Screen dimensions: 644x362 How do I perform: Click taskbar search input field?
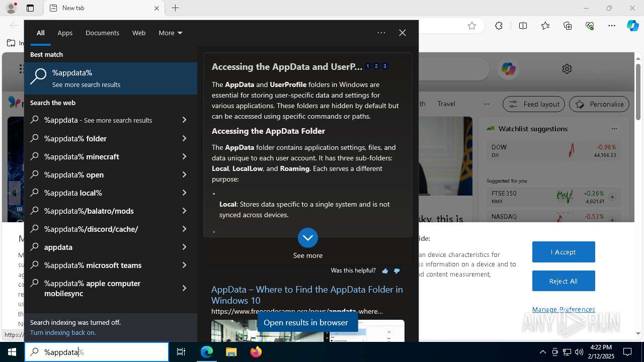(x=97, y=352)
